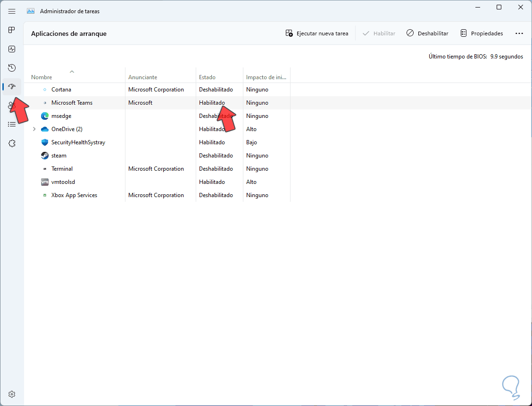Select the vmtoolsd entry name
This screenshot has height=406, width=532.
pos(64,182)
